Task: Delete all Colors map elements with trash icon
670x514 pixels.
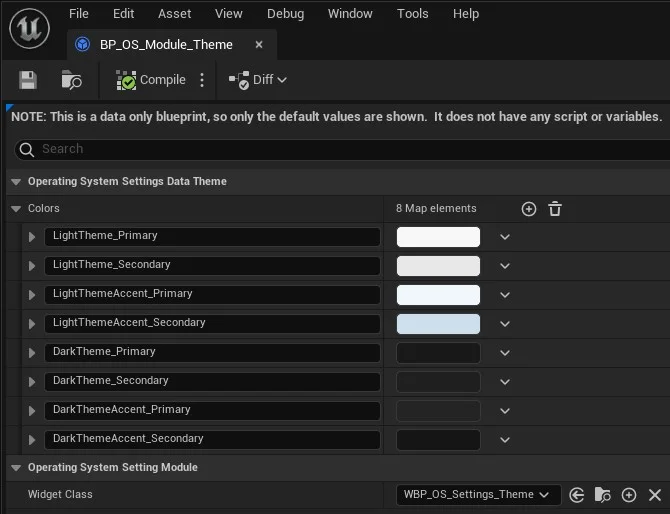Action: tap(555, 209)
